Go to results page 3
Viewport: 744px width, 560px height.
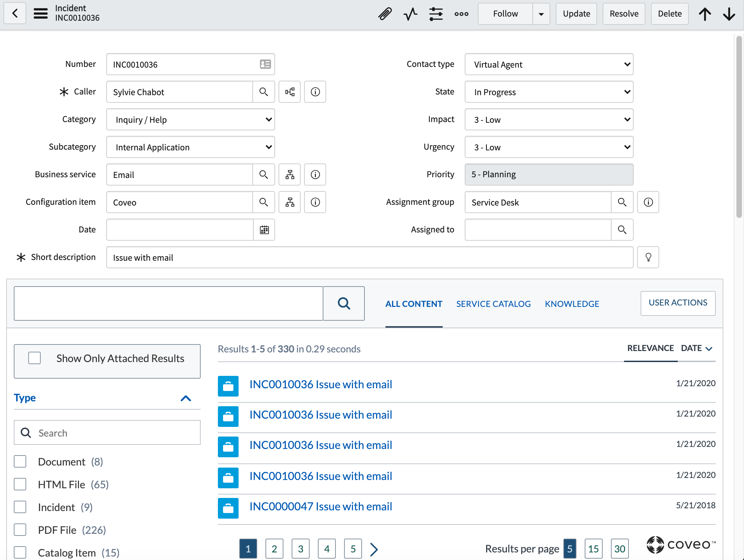301,549
